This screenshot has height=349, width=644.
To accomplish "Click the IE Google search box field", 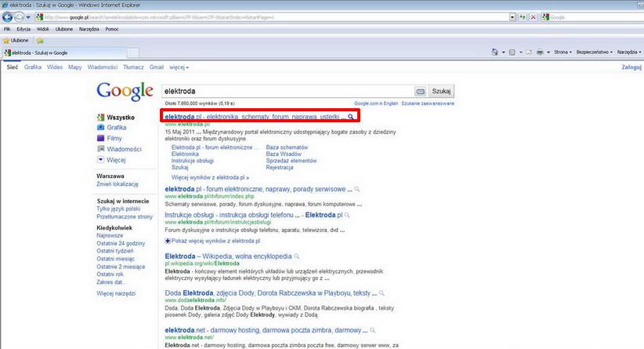I will (x=596, y=17).
